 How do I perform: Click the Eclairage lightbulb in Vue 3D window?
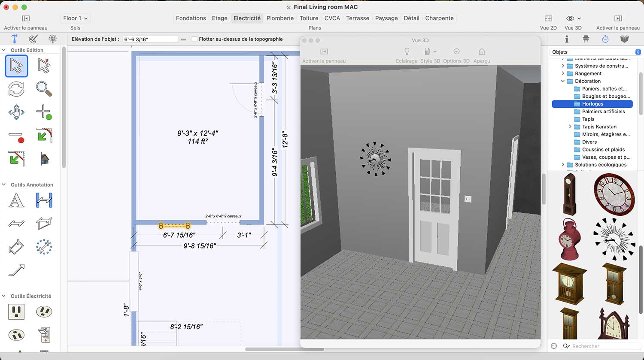click(407, 52)
